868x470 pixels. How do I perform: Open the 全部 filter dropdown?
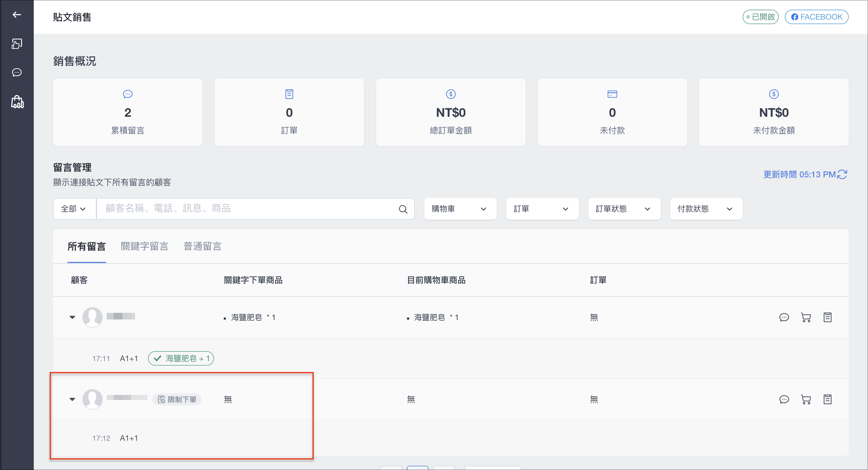pos(74,209)
